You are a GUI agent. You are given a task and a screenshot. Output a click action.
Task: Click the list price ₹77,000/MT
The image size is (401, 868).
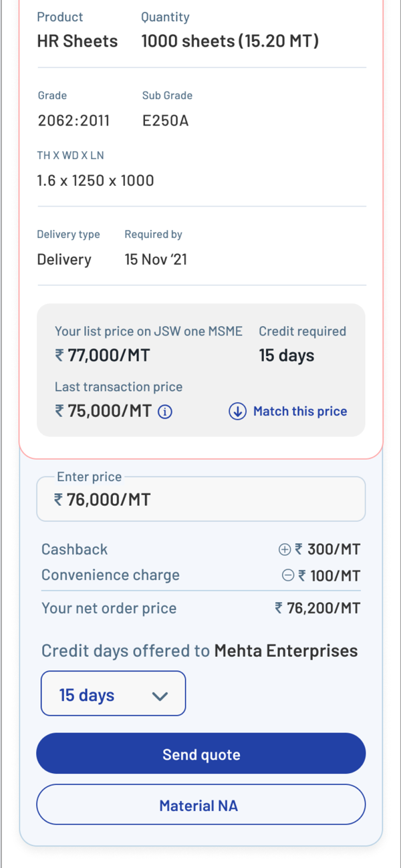coord(102,355)
